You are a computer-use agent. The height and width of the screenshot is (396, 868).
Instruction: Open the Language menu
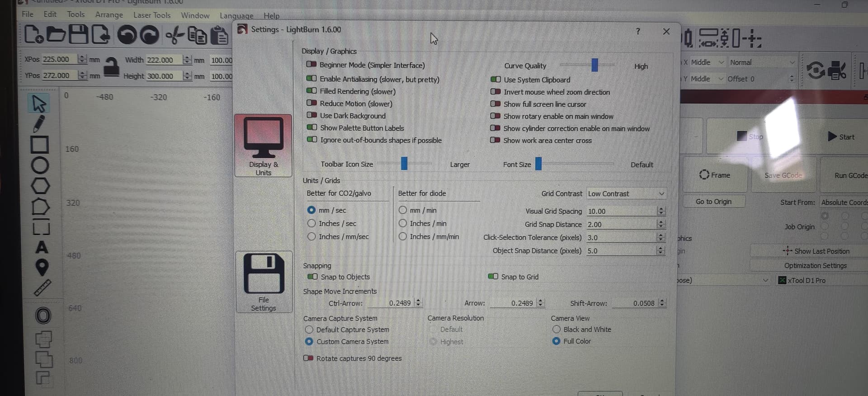(x=236, y=16)
